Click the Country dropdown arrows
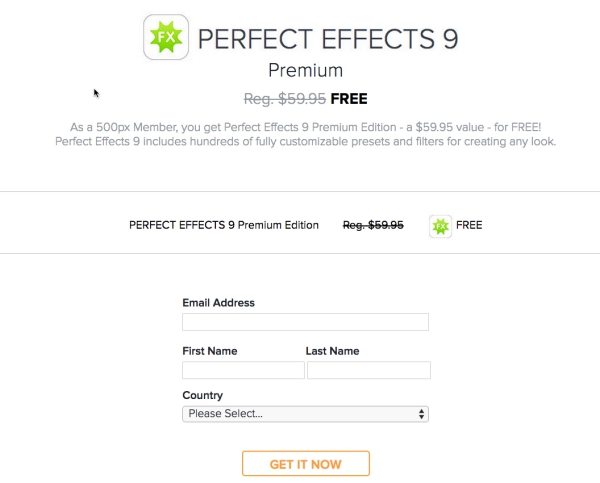Viewport: 600px width, 483px height. coord(421,413)
